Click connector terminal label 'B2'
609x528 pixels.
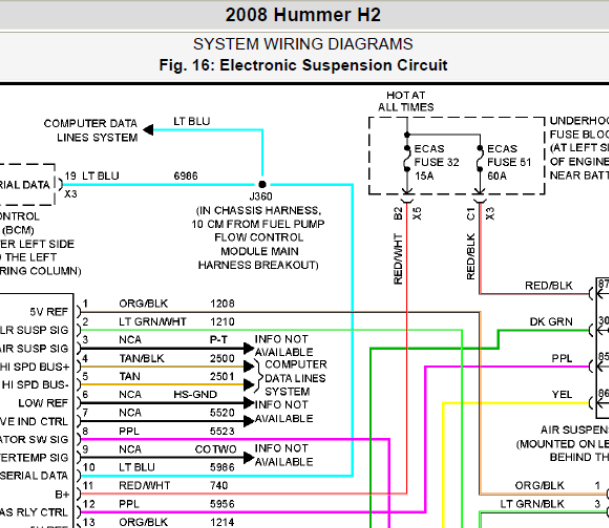398,214
